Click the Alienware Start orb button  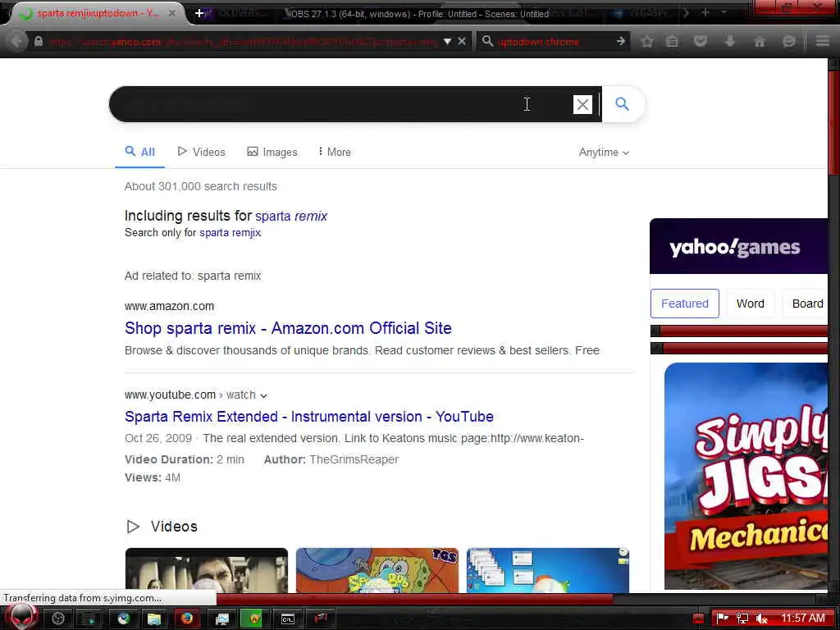coord(21,617)
